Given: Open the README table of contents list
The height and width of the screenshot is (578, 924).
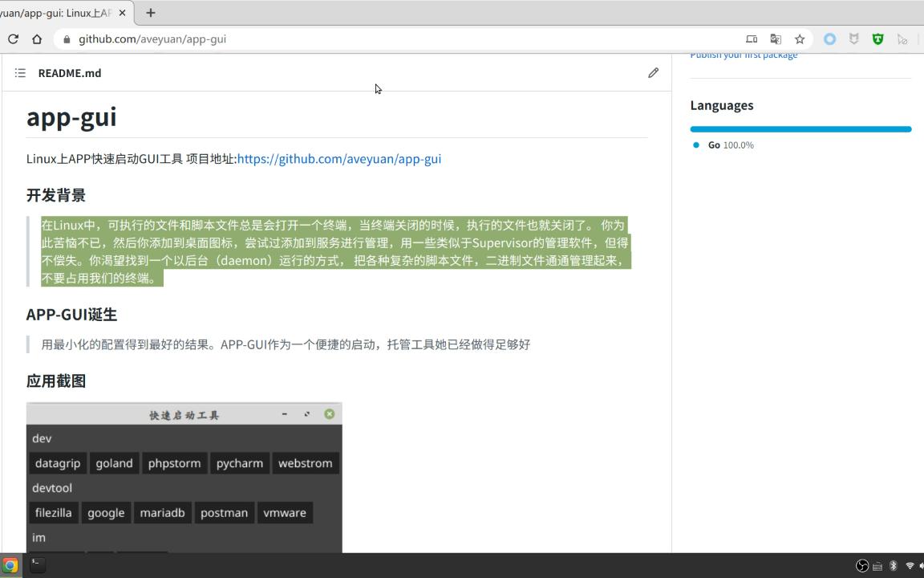Looking at the screenshot, I should pos(20,72).
